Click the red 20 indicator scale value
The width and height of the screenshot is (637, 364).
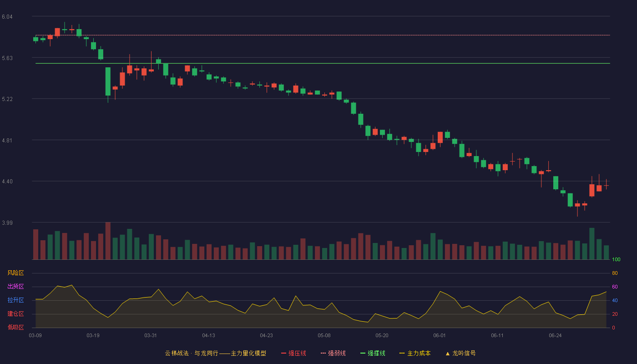click(x=615, y=314)
